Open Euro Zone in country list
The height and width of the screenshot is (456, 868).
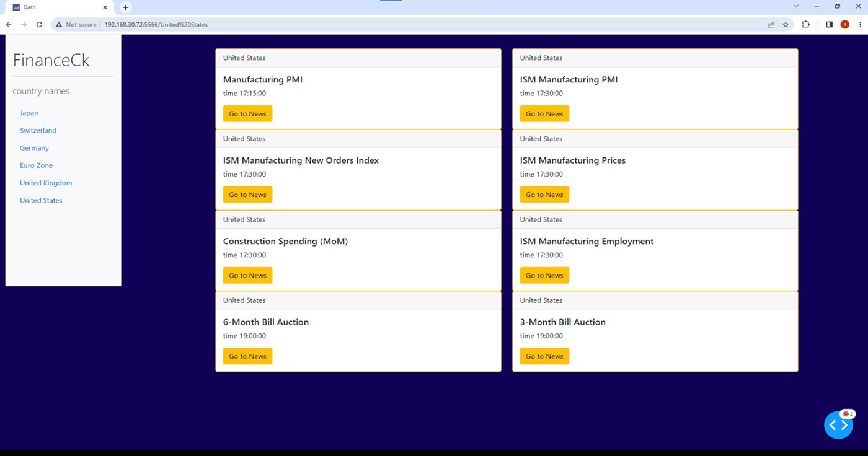pos(36,165)
